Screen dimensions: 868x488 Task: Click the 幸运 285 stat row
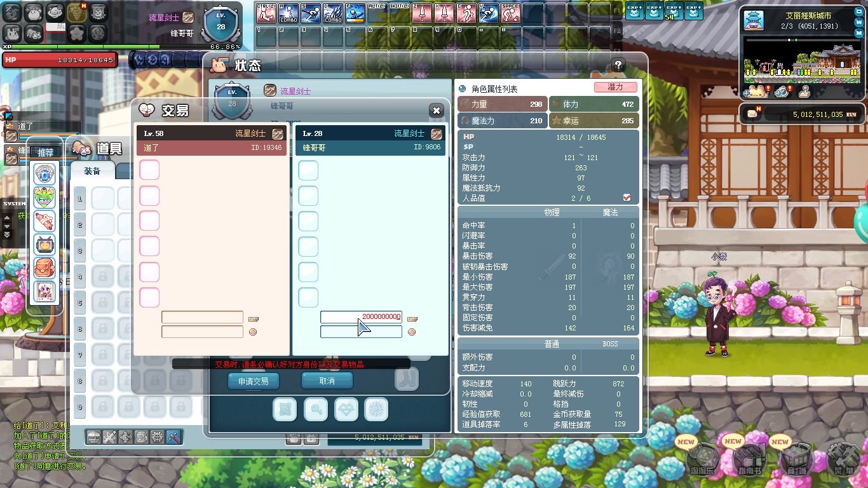593,120
